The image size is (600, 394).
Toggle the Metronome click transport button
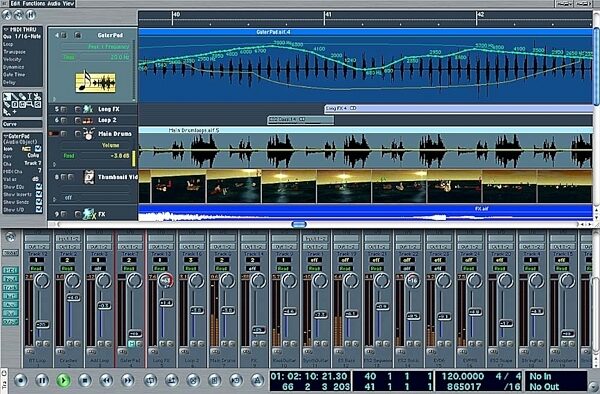point(258,380)
